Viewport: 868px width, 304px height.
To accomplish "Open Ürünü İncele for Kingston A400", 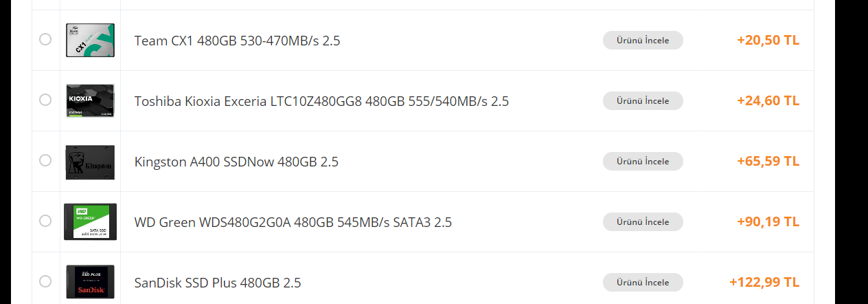I will pos(643,161).
